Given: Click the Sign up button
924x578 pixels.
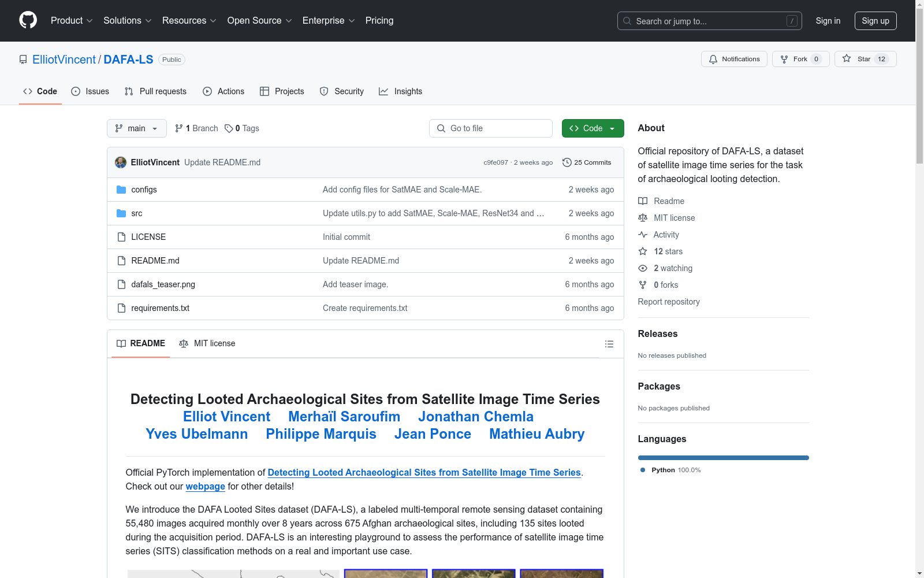Looking at the screenshot, I should 875,21.
